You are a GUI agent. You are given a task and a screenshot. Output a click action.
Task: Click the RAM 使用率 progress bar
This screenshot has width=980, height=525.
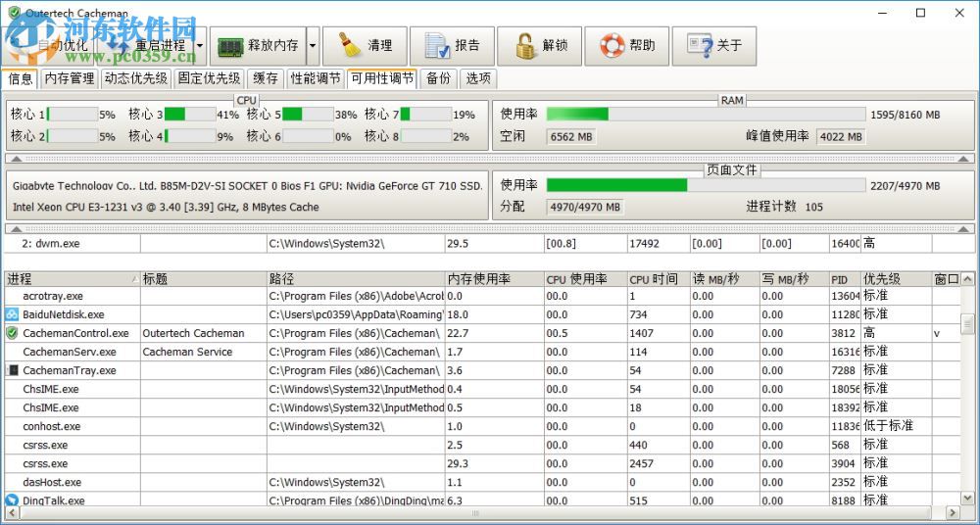707,115
